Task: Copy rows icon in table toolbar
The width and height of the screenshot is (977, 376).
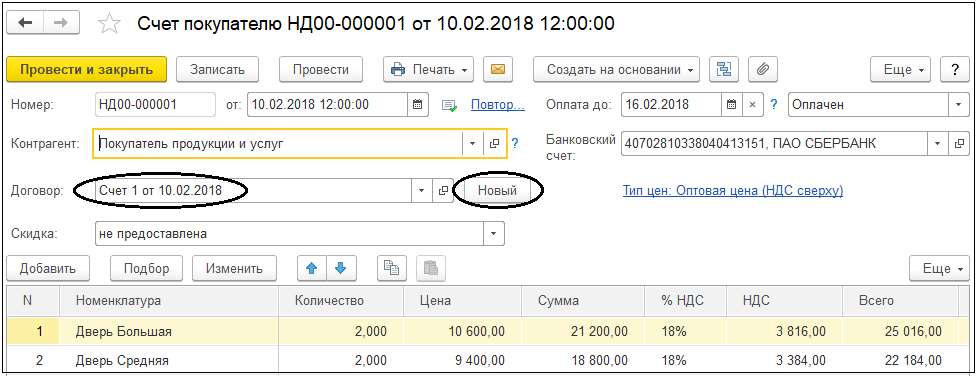Action: pyautogui.click(x=391, y=269)
